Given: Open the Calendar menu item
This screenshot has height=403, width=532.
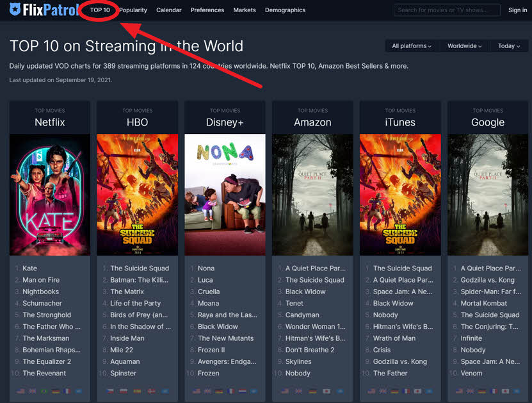Looking at the screenshot, I should (x=168, y=10).
